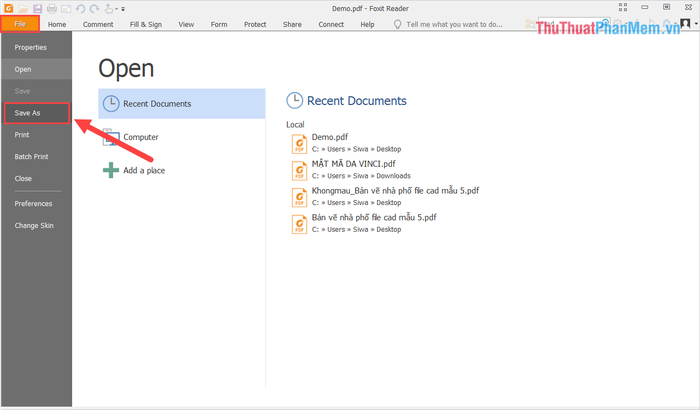Click the Local section label
700x410 pixels.
(x=295, y=125)
